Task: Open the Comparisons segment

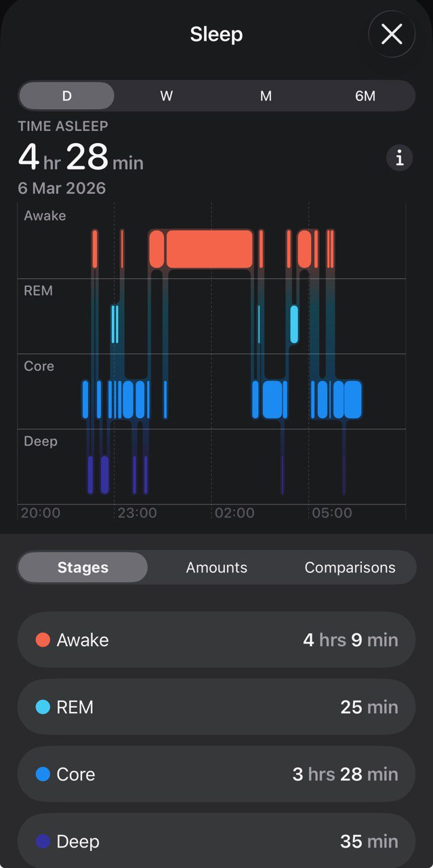Action: click(350, 568)
